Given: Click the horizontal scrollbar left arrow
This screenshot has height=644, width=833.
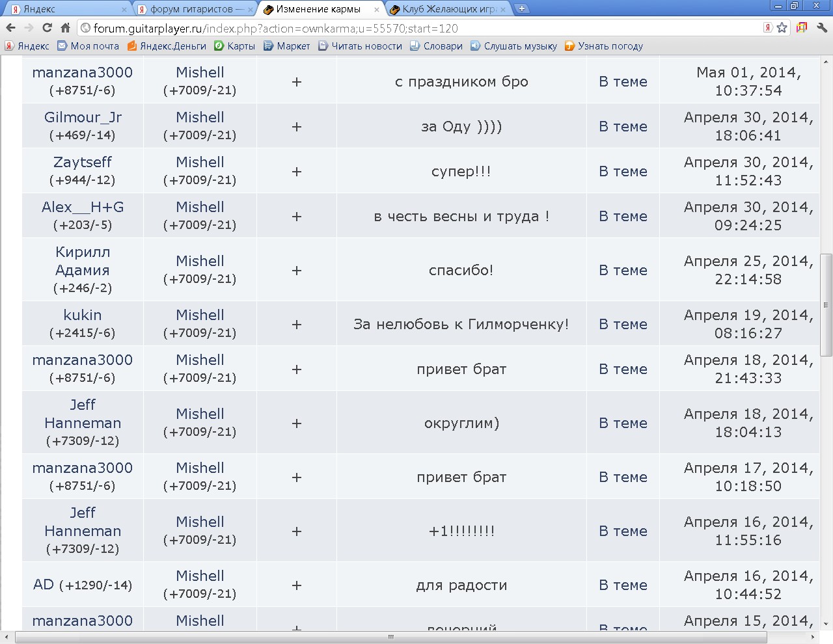Looking at the screenshot, I should tap(7, 637).
